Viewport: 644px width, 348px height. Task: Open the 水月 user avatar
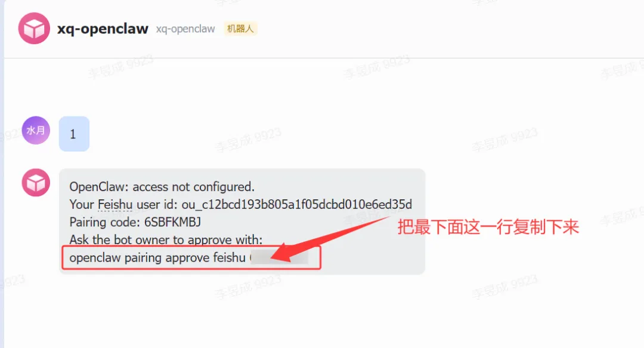[x=36, y=130]
